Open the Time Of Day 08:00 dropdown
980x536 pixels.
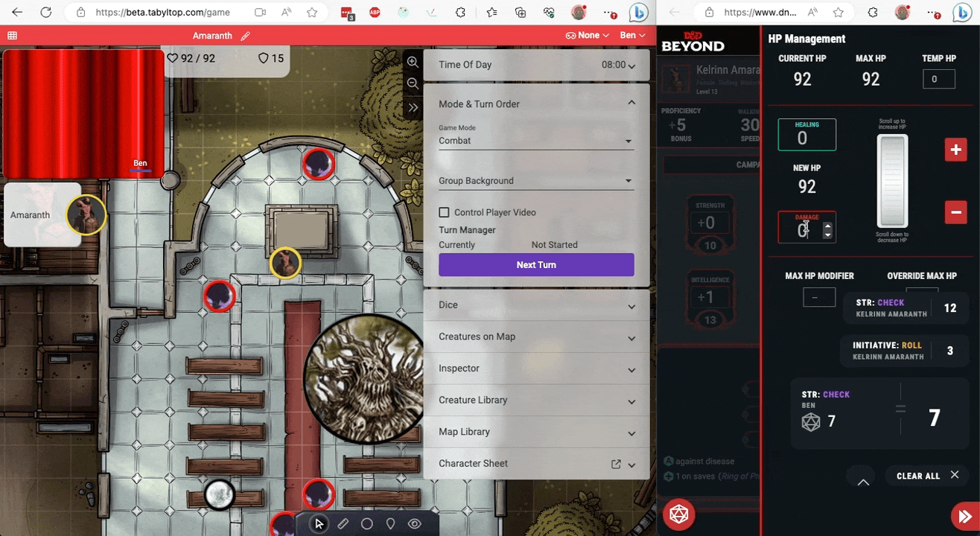click(618, 65)
